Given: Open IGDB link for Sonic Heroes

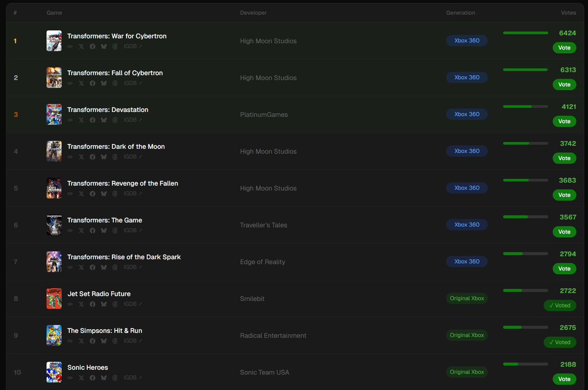Looking at the screenshot, I should point(133,378).
